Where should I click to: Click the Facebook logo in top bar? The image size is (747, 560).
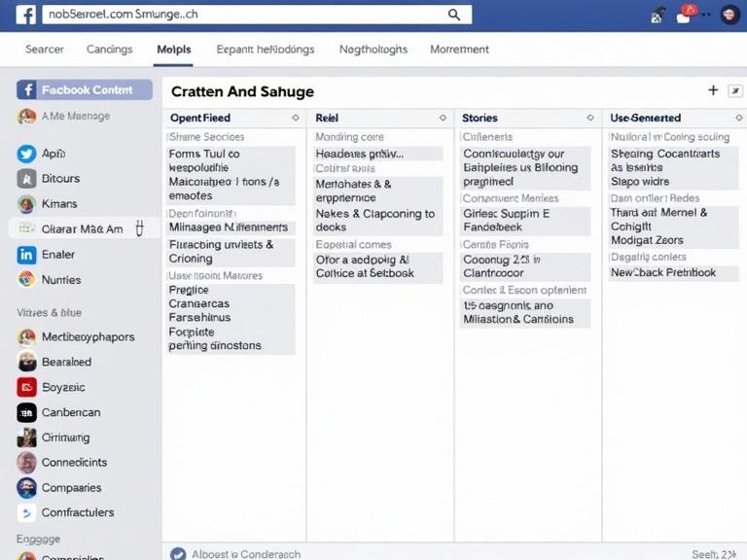[x=26, y=15]
